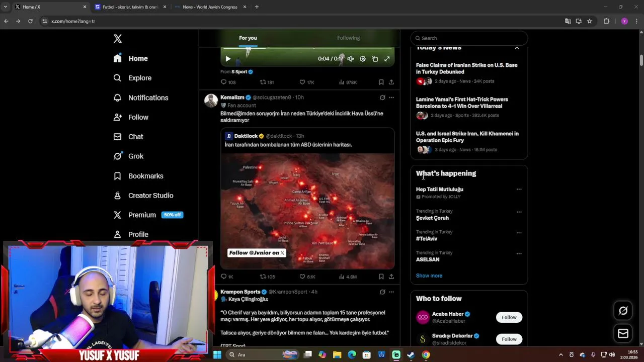Image resolution: width=644 pixels, height=362 pixels.
Task: Bookmark the Kemalizm post
Action: tap(381, 277)
